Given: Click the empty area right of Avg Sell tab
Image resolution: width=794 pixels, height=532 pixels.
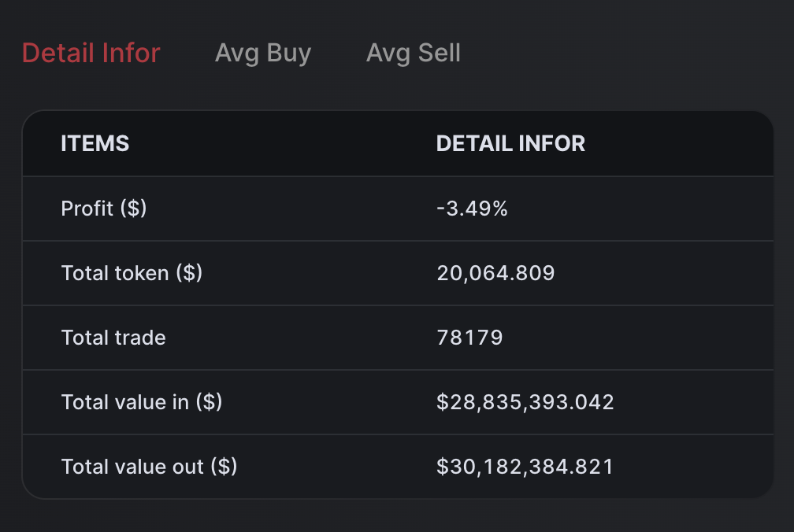Looking at the screenshot, I should point(622,54).
